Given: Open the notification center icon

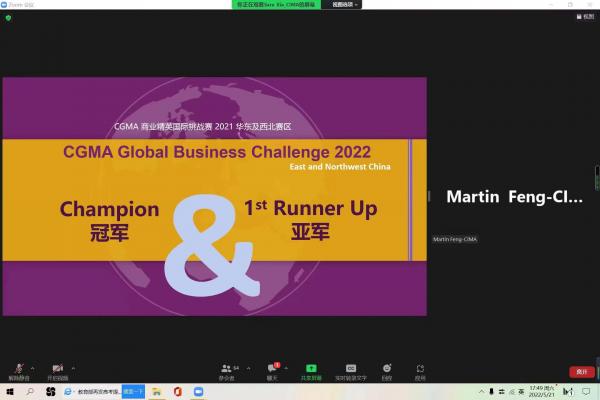Looking at the screenshot, I should pyautogui.click(x=586, y=391).
